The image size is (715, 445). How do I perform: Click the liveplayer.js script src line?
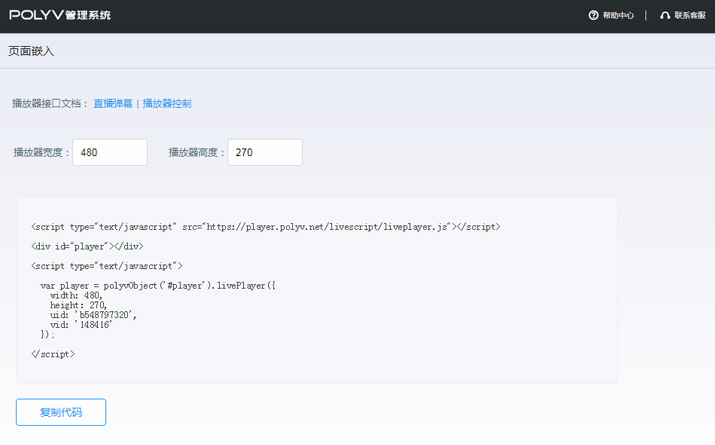point(265,227)
